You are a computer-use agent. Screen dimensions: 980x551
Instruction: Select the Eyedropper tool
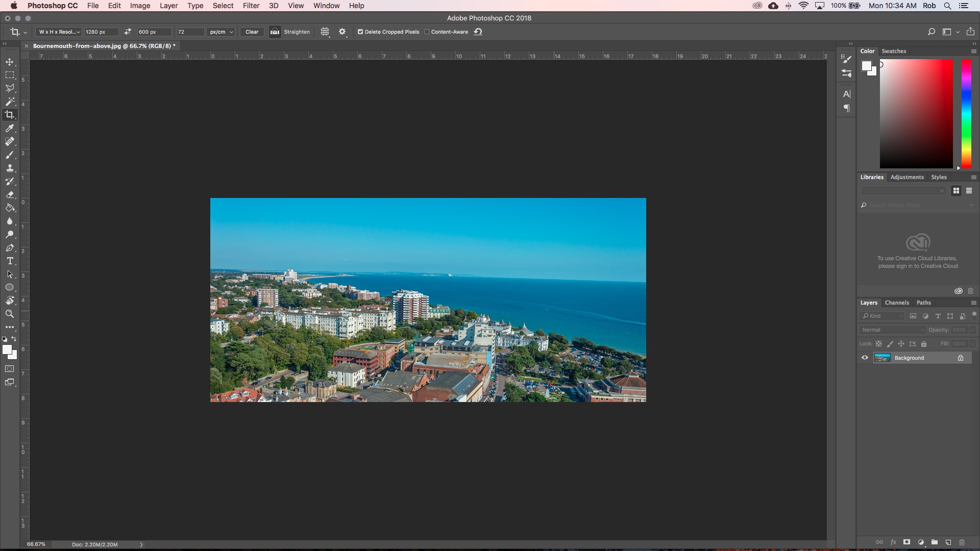coord(10,129)
